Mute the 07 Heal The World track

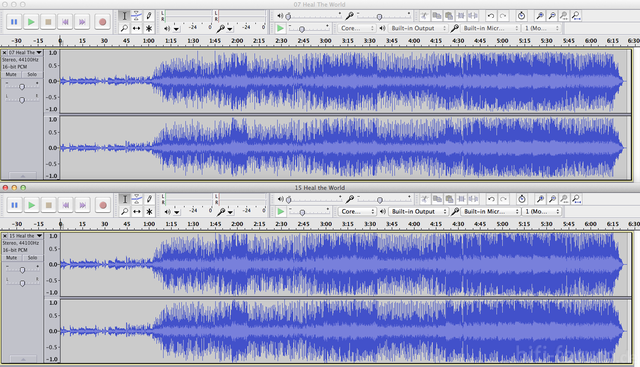coord(11,74)
